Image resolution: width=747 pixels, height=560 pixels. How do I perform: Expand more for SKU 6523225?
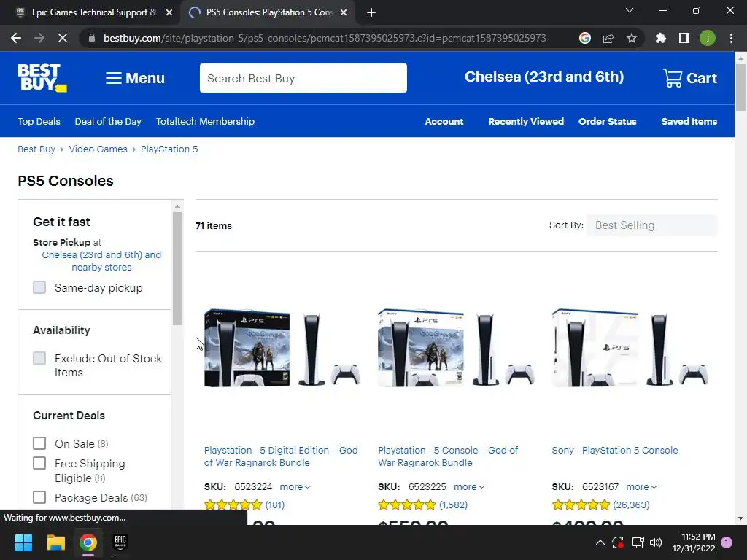(469, 486)
